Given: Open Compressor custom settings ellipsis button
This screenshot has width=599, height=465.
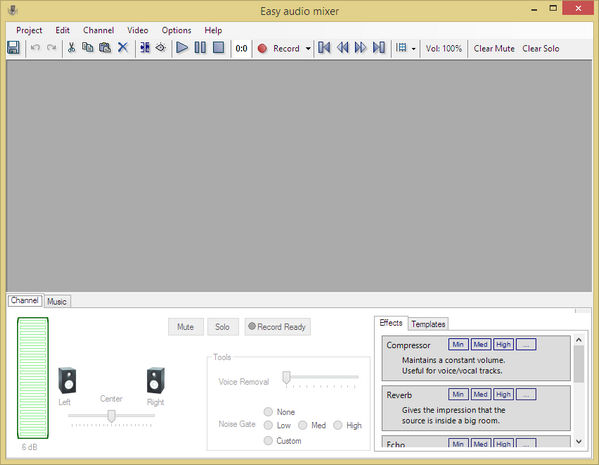Looking at the screenshot, I should tap(526, 345).
